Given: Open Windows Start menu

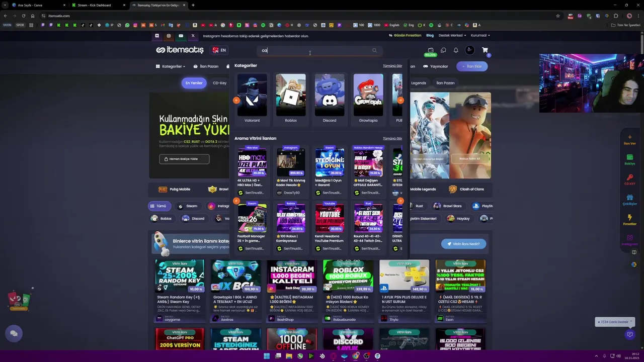Looking at the screenshot, I should pyautogui.click(x=267, y=356).
